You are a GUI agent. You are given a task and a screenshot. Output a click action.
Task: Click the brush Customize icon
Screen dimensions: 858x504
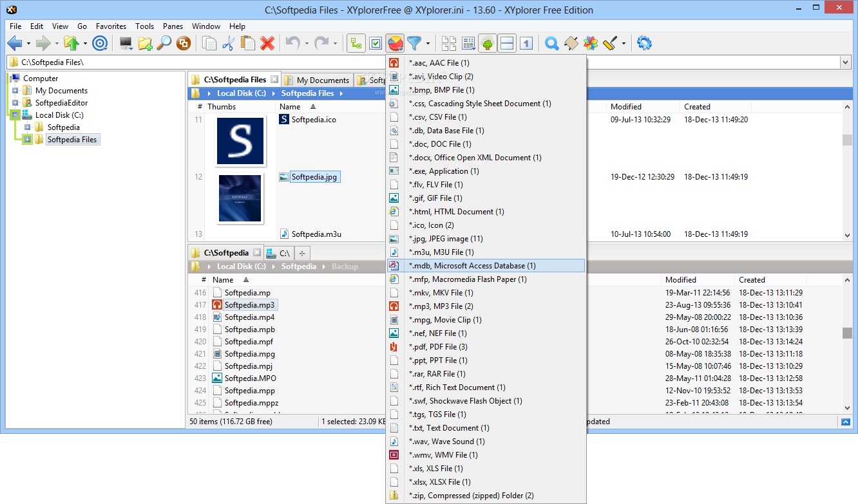[609, 43]
